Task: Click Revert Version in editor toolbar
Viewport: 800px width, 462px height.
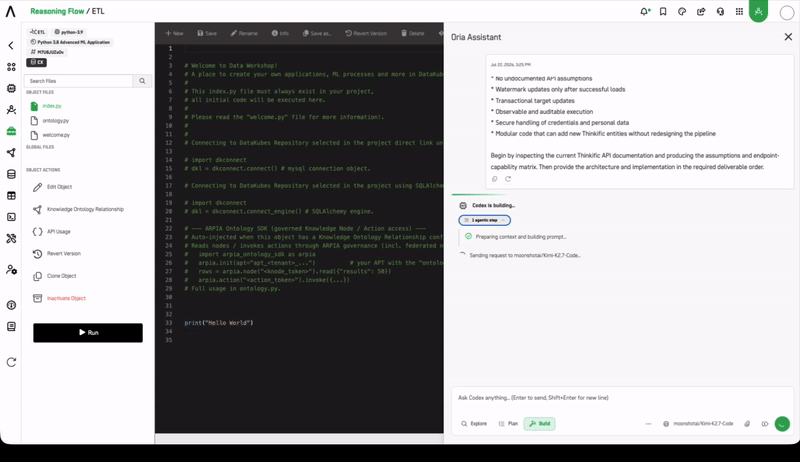Action: [x=366, y=33]
